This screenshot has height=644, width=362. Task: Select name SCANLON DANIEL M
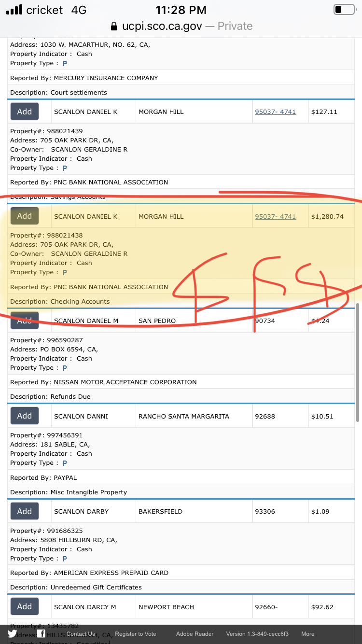coord(86,321)
